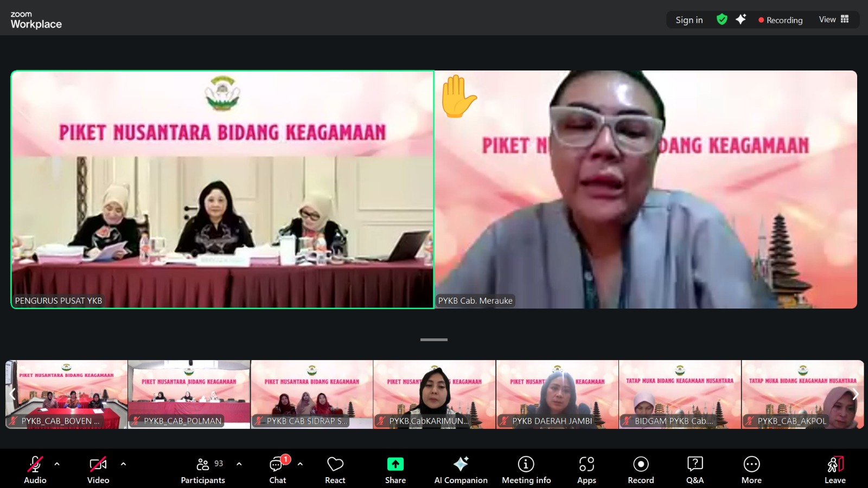Open AI Companion from the toolbar
This screenshot has width=868, height=488.
461,470
